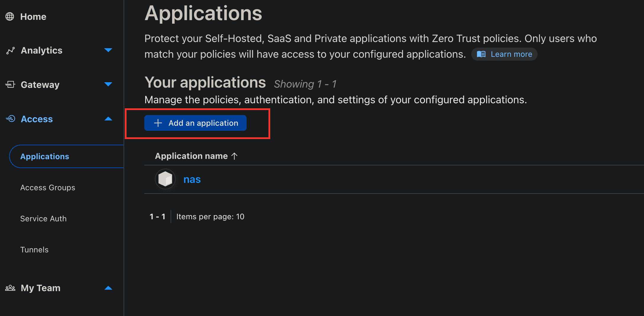Open the Tunnels sidebar item
The image size is (644, 316).
(x=34, y=250)
